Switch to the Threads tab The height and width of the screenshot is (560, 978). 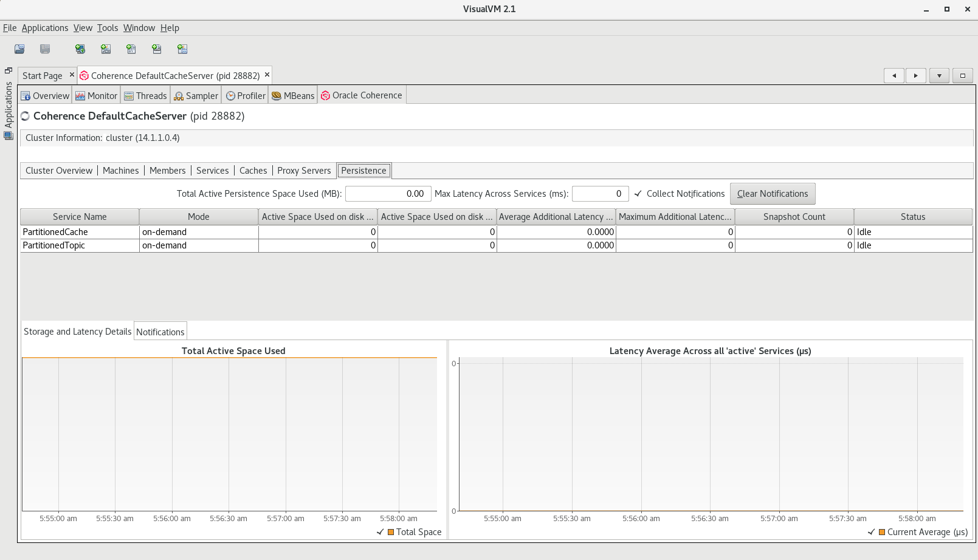145,96
